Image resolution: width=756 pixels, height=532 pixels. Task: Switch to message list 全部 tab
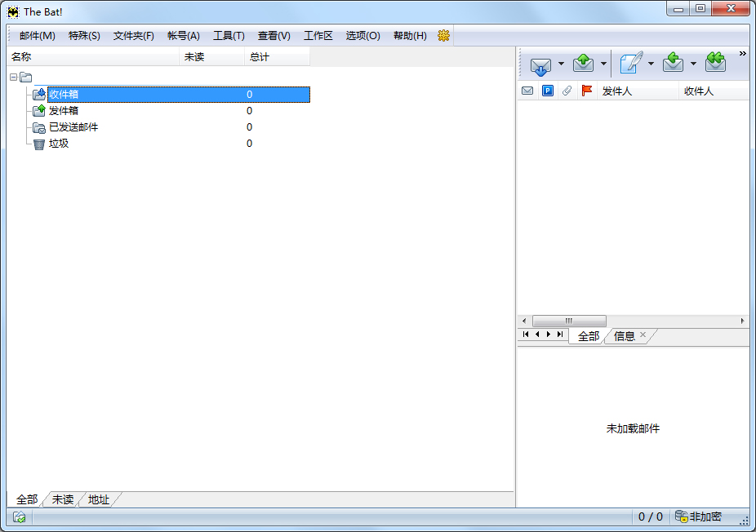coord(588,336)
